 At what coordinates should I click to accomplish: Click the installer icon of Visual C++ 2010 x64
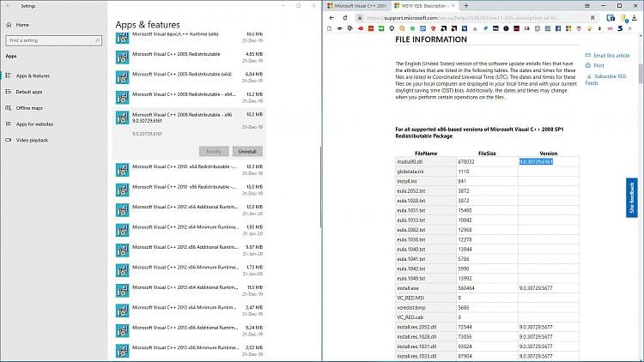(123, 170)
